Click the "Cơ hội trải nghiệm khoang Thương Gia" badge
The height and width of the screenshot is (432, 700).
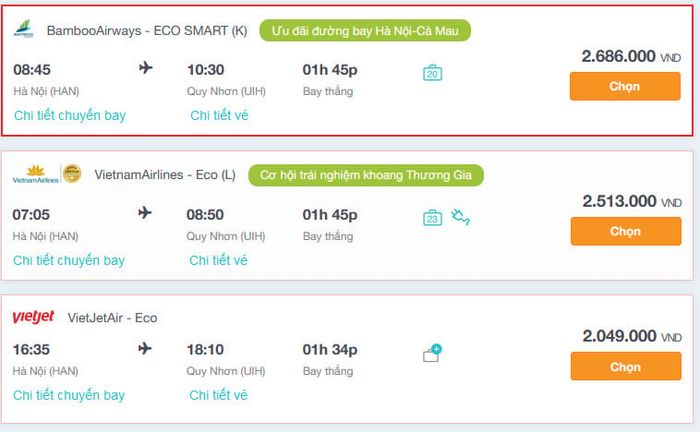[366, 175]
